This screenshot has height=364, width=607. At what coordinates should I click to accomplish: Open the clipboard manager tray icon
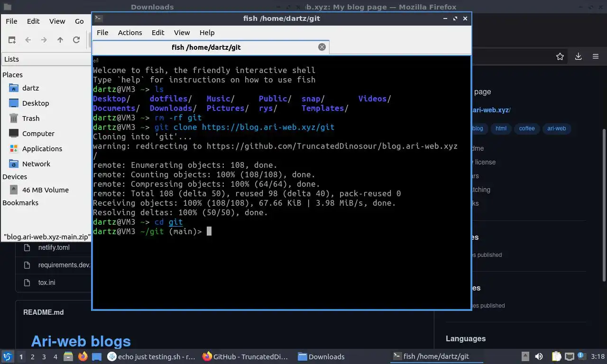(557, 356)
